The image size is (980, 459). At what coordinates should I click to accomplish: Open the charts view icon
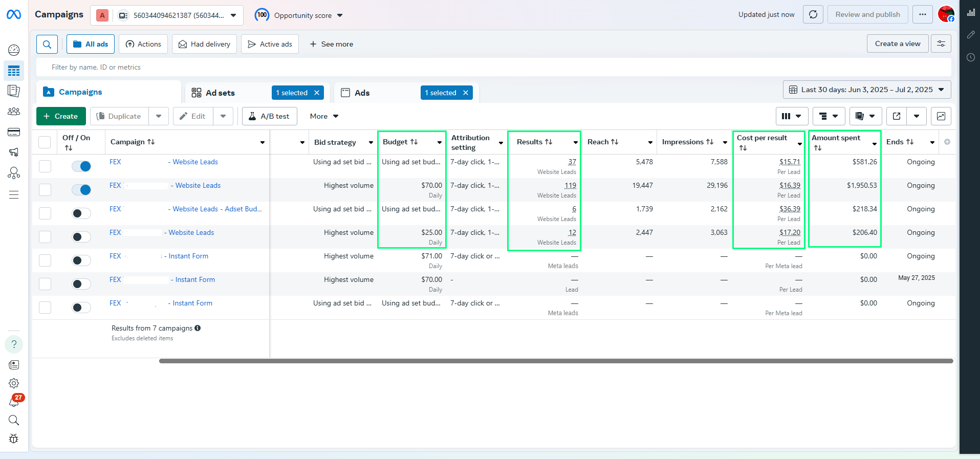941,116
